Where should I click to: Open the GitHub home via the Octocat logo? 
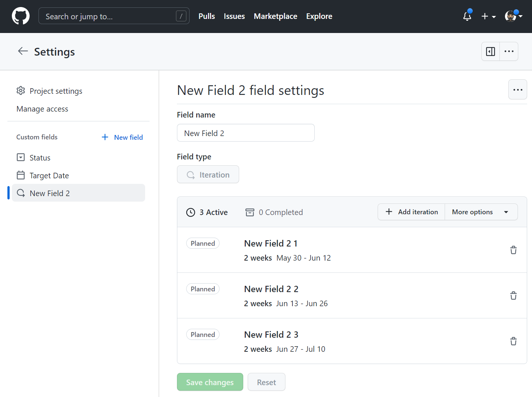click(21, 16)
